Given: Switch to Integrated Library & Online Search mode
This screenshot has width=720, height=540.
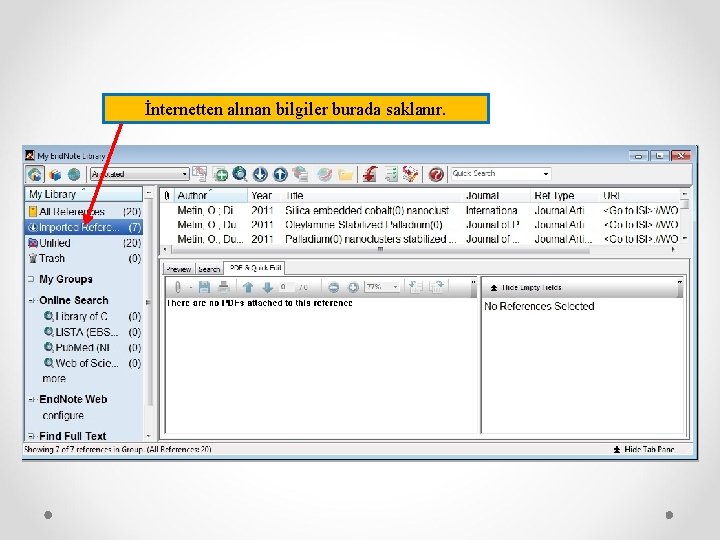Looking at the screenshot, I should (x=35, y=174).
